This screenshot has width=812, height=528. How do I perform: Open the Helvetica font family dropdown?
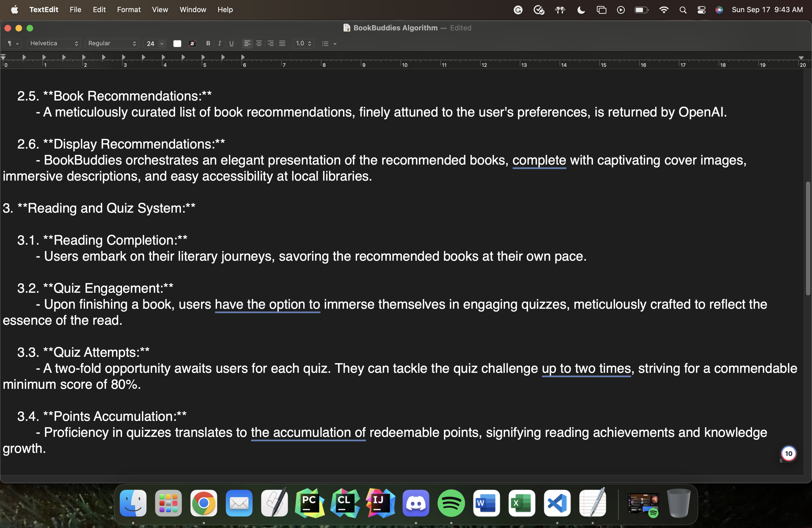click(54, 43)
